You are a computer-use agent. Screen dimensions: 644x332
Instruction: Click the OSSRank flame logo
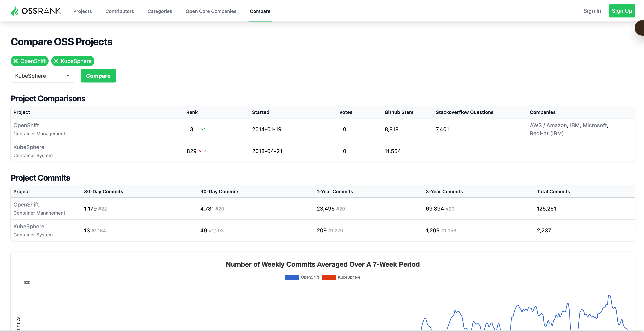tap(15, 11)
